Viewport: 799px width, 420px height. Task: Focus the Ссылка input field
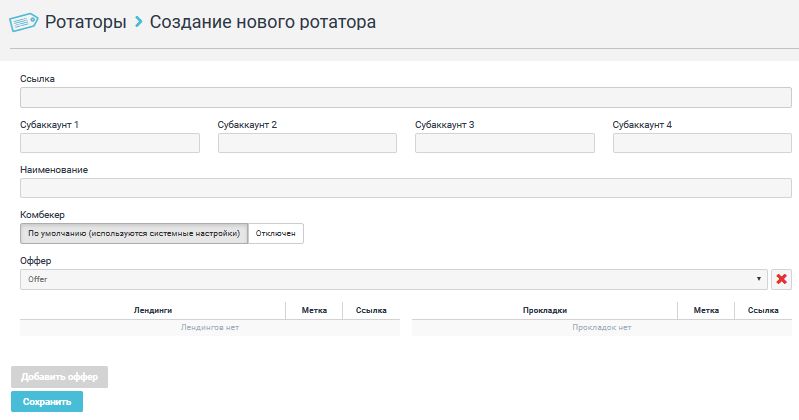[406, 97]
